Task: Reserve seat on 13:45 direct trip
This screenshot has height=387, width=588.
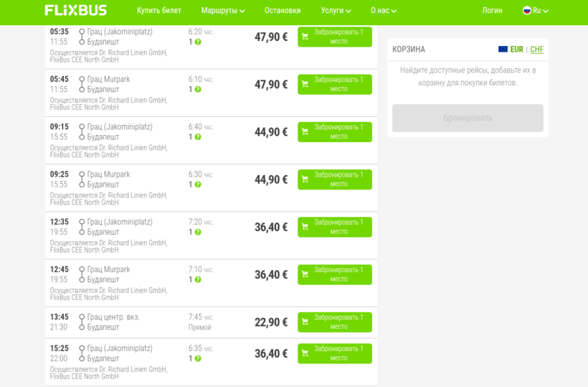Action: click(x=335, y=322)
